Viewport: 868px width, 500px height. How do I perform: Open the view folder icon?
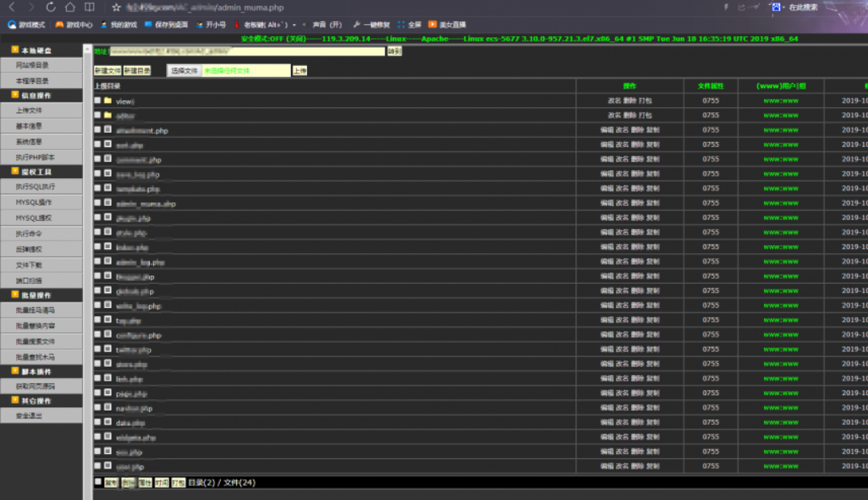pyautogui.click(x=108, y=101)
